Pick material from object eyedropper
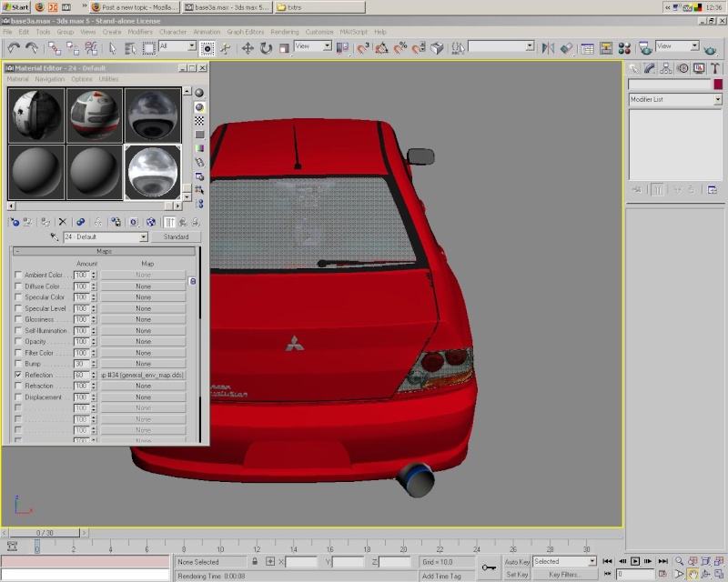This screenshot has width=728, height=582. [x=55, y=236]
